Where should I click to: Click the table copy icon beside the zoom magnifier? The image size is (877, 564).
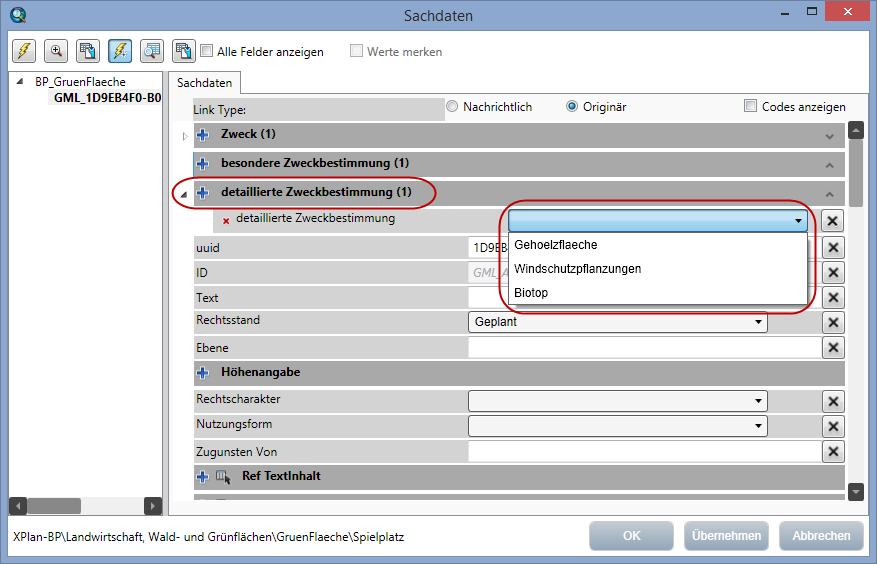coord(88,51)
